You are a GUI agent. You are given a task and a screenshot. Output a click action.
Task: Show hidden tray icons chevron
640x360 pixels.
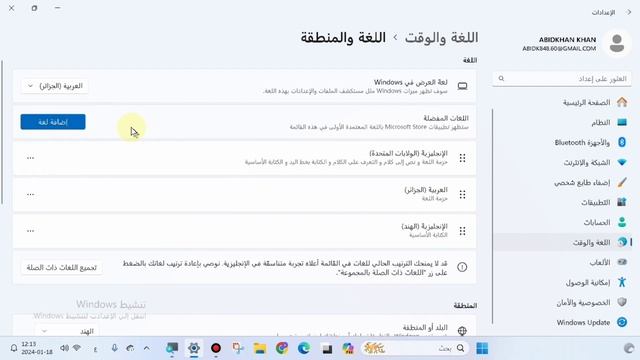147,348
